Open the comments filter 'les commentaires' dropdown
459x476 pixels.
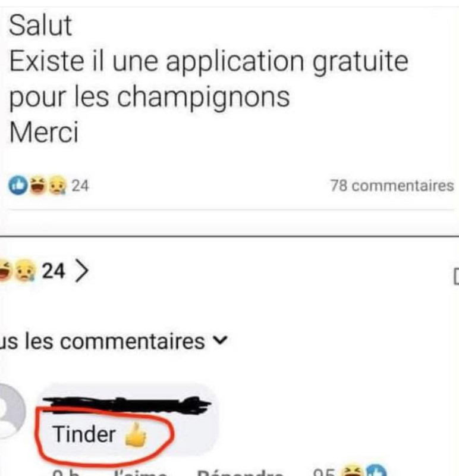[113, 342]
